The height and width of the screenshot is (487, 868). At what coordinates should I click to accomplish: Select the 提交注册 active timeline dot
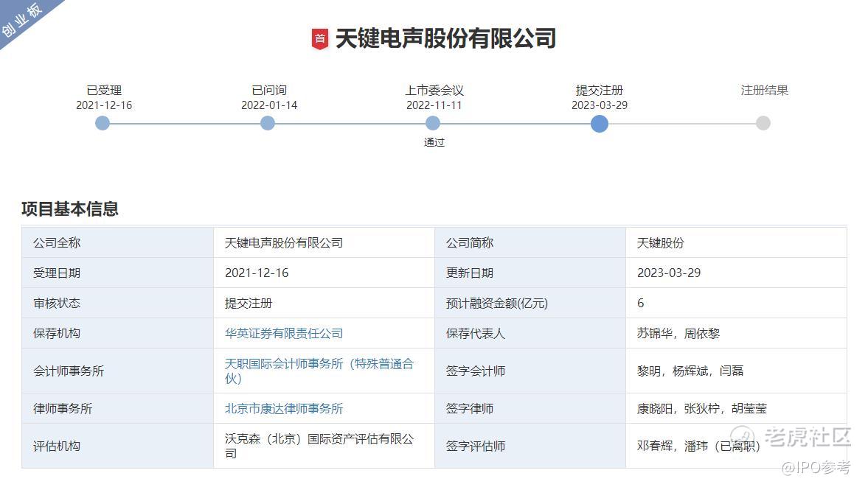point(599,123)
